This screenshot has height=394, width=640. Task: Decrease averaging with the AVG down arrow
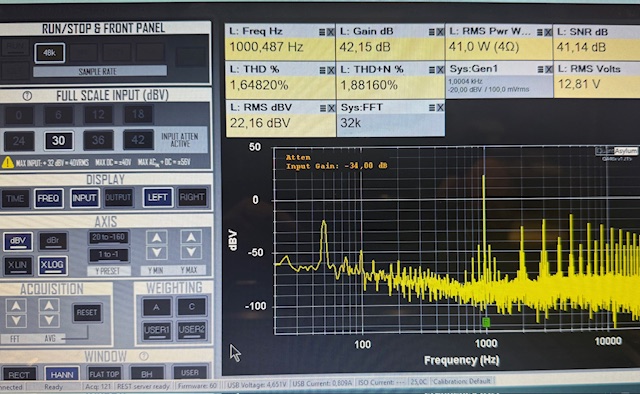point(49,321)
